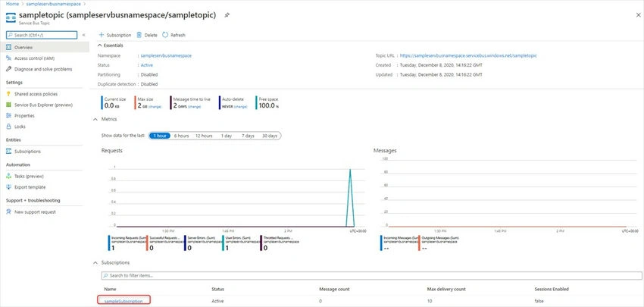The width and height of the screenshot is (644, 307).
Task: Change Message time to live
Action: click(194, 107)
